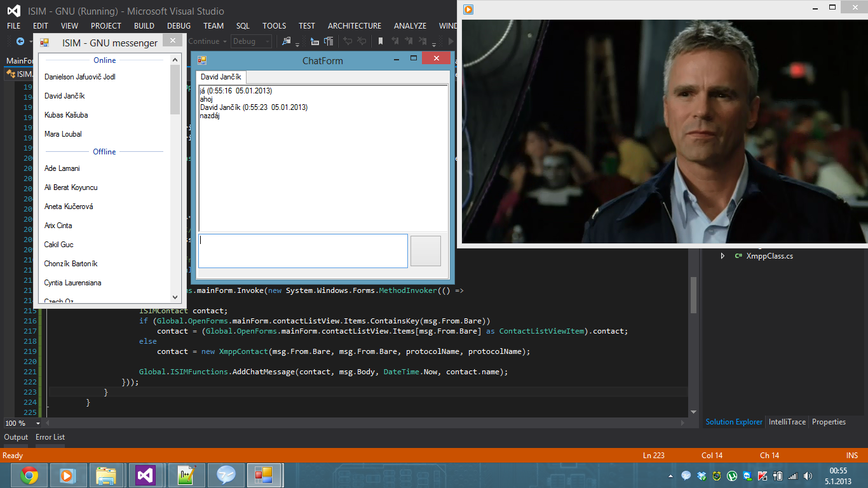868x488 pixels.
Task: Select contact Mara Loubal
Action: [x=63, y=134]
